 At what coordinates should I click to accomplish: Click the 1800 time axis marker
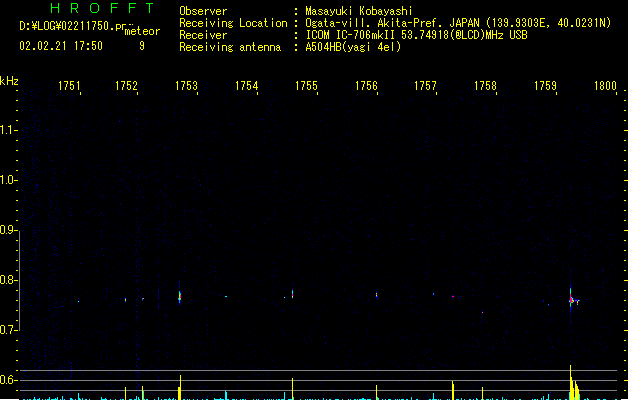(x=605, y=86)
